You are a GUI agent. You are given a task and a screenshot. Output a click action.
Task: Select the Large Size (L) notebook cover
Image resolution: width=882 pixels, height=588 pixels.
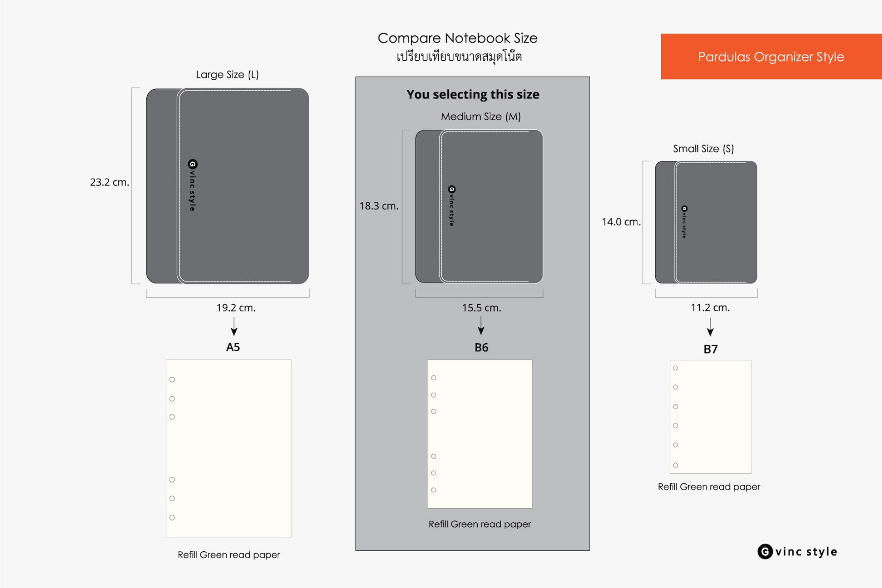pos(228,186)
